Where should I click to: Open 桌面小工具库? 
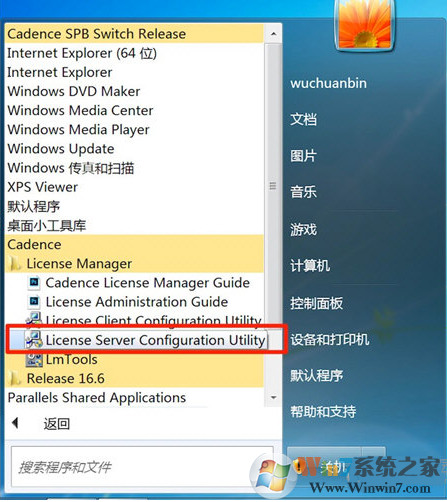47,225
